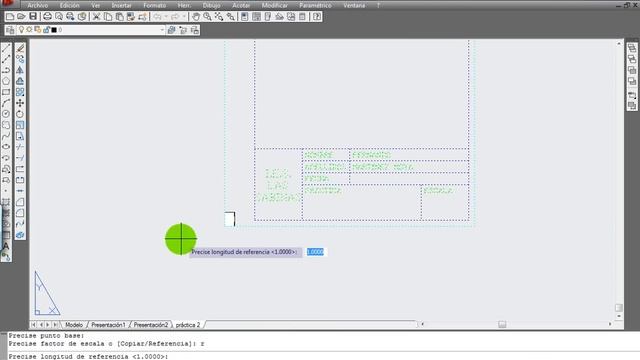Click the Undo arrow icon
The width and height of the screenshot is (640, 360).
click(158, 17)
